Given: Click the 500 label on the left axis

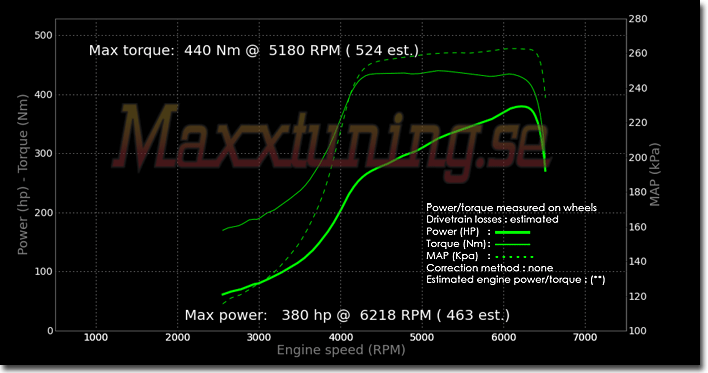Looking at the screenshot, I should click(x=43, y=35).
